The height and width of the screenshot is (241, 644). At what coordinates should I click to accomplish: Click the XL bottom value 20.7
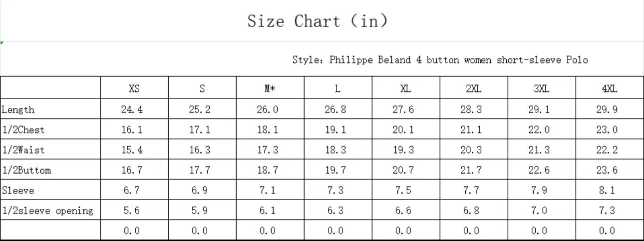(x=403, y=170)
